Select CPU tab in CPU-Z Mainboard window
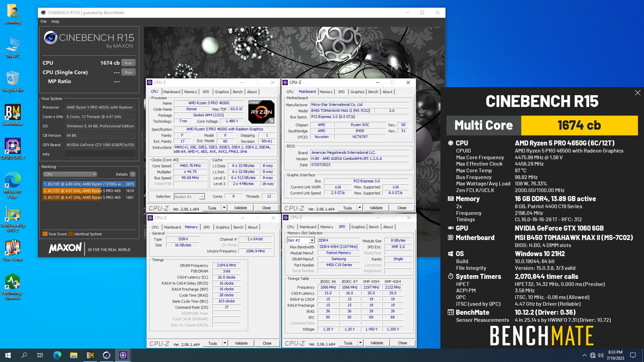 [x=290, y=92]
